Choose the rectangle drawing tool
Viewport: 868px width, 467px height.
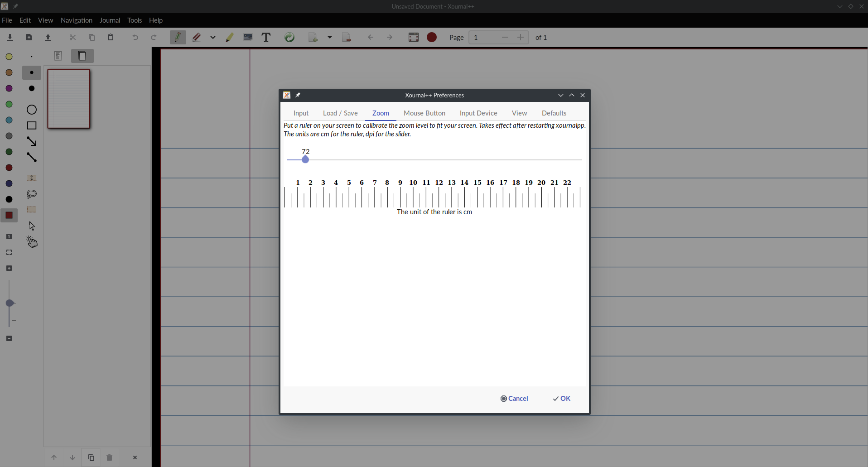tap(31, 125)
